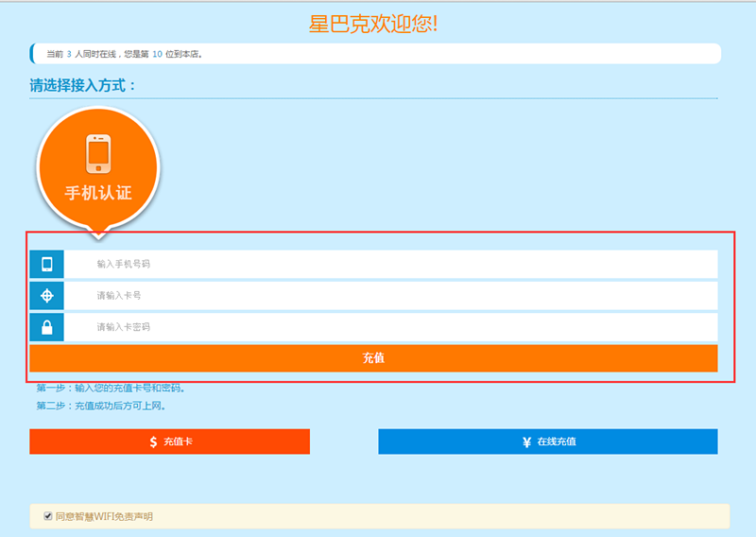Click the orange 充值 submit button
This screenshot has width=756, height=537.
pos(373,358)
